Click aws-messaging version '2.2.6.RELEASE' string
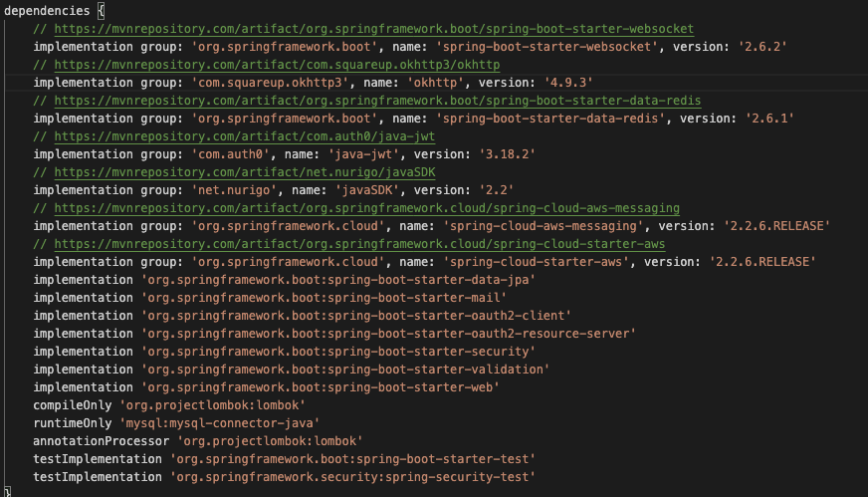This screenshot has width=868, height=497. point(776,226)
